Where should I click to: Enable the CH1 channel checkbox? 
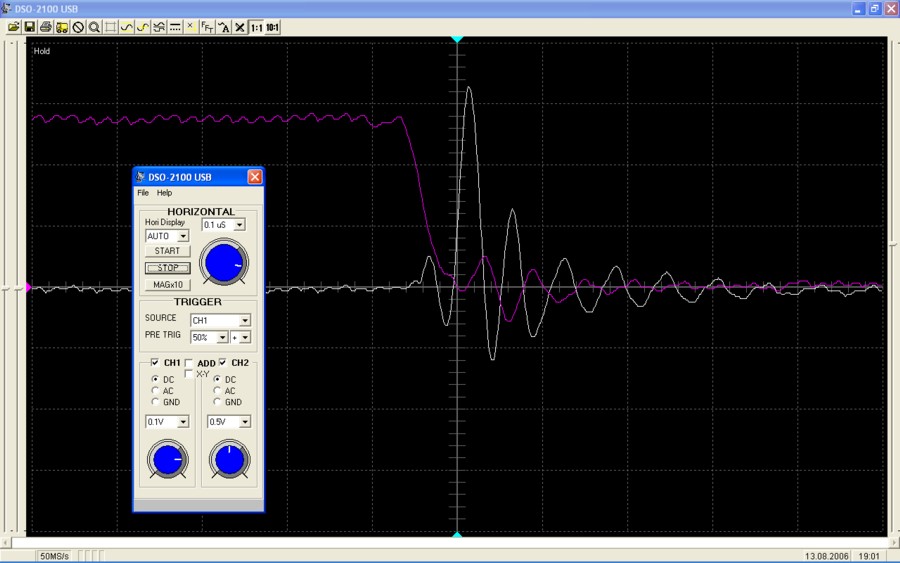pyautogui.click(x=155, y=362)
